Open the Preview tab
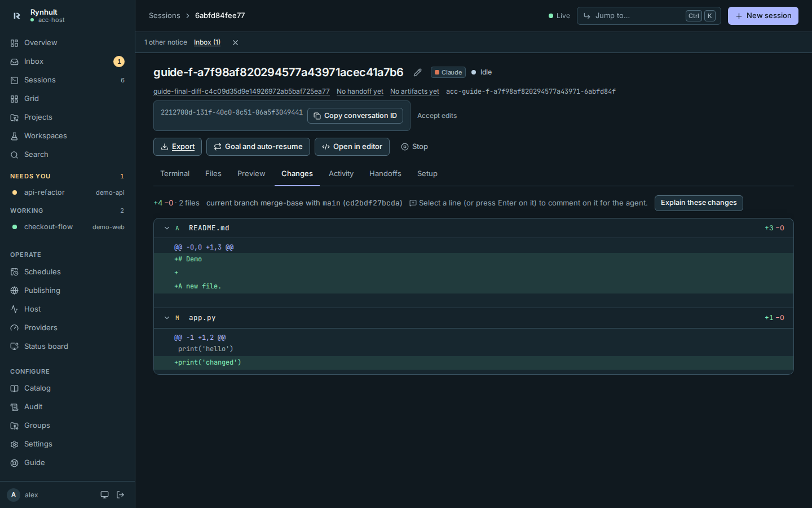812x508 pixels. [x=251, y=174]
